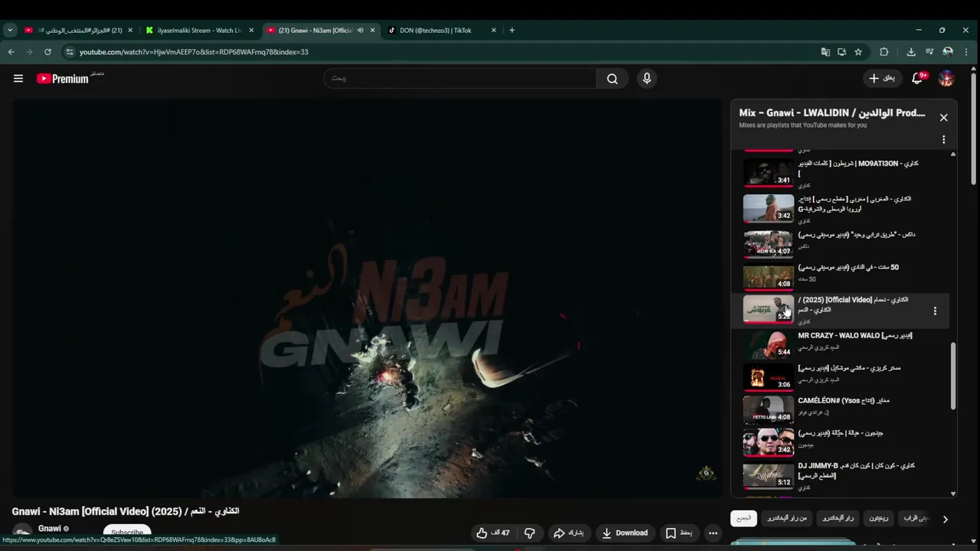The height and width of the screenshot is (551, 980).
Task: Click the playlist panel scrollbar
Action: [x=953, y=375]
